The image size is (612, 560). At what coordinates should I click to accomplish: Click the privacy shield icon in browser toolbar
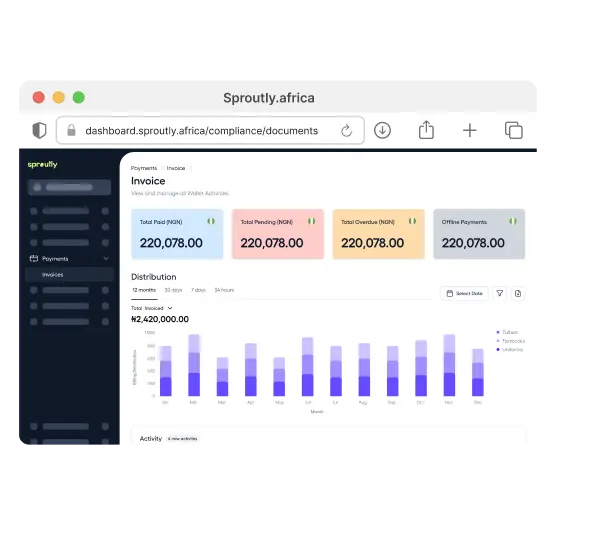(x=39, y=130)
